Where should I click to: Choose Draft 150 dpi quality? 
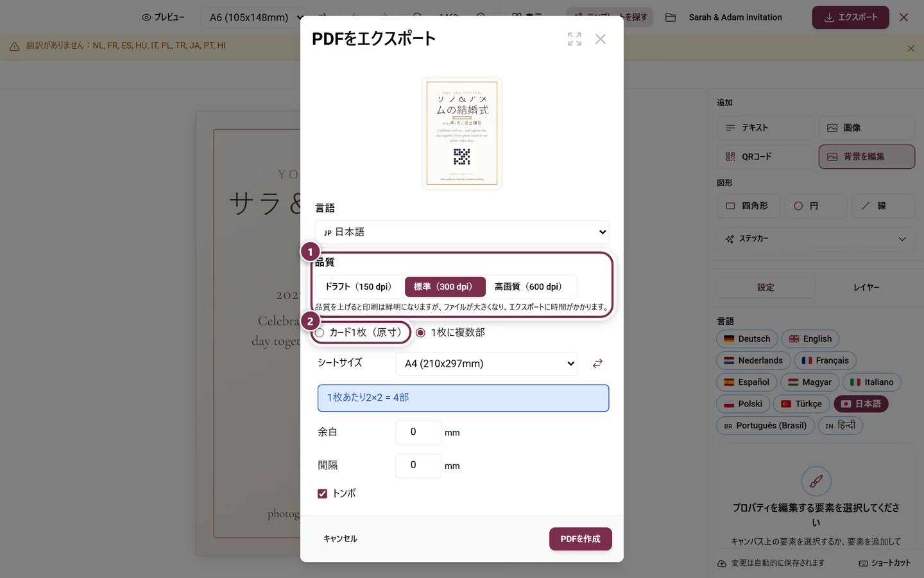click(x=359, y=286)
